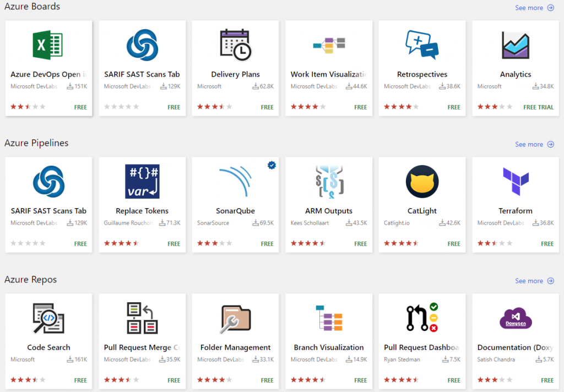
Task: Open the Retrospectives chat bubbles icon
Action: point(422,45)
